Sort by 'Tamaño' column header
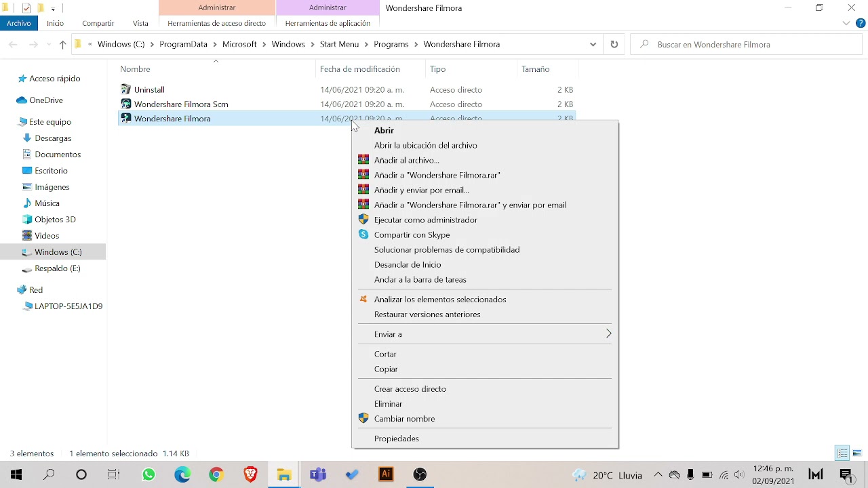Viewport: 868px width, 488px height. 547,69
